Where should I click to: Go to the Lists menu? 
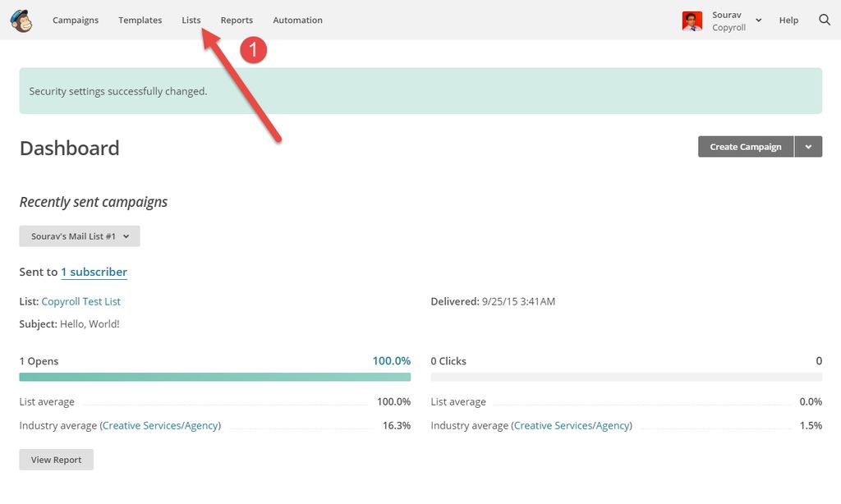click(191, 20)
